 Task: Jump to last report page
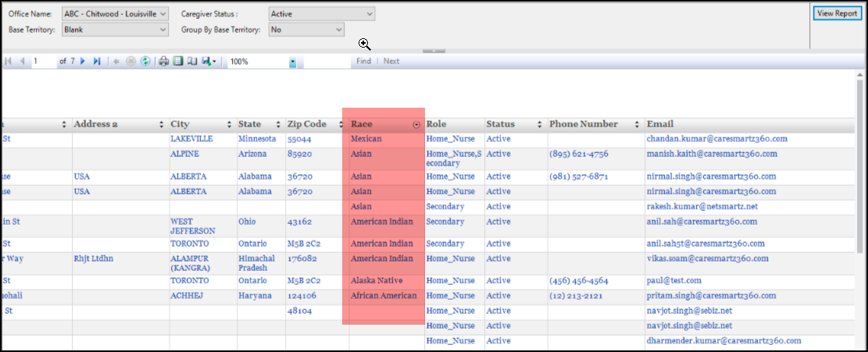(x=97, y=61)
